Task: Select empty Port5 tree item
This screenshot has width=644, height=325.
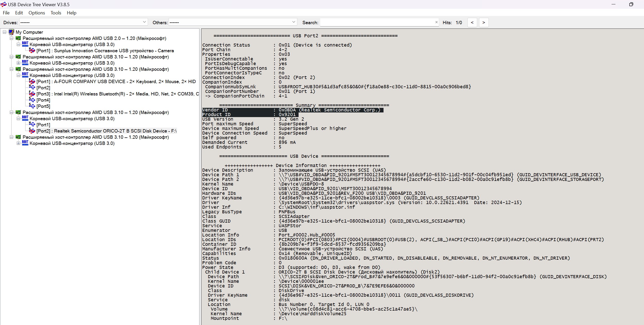Action: [43, 106]
